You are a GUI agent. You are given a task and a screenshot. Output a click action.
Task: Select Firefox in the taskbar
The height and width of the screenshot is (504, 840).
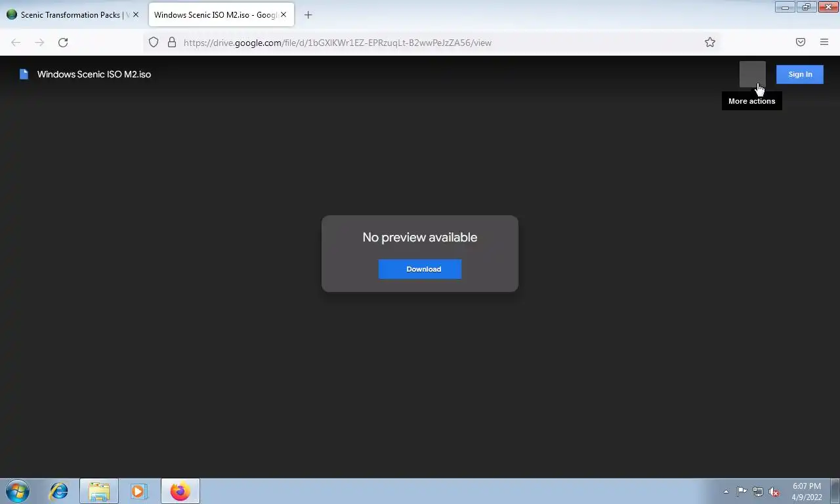pos(180,491)
